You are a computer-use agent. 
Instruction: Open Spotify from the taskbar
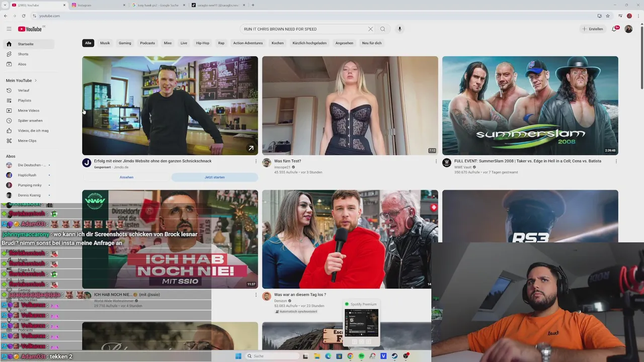(x=361, y=356)
